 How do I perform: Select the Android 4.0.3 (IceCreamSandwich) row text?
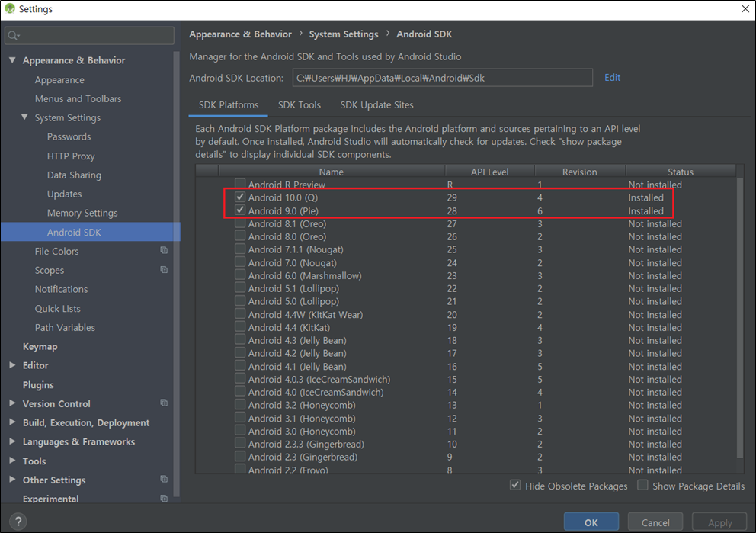pyautogui.click(x=319, y=379)
